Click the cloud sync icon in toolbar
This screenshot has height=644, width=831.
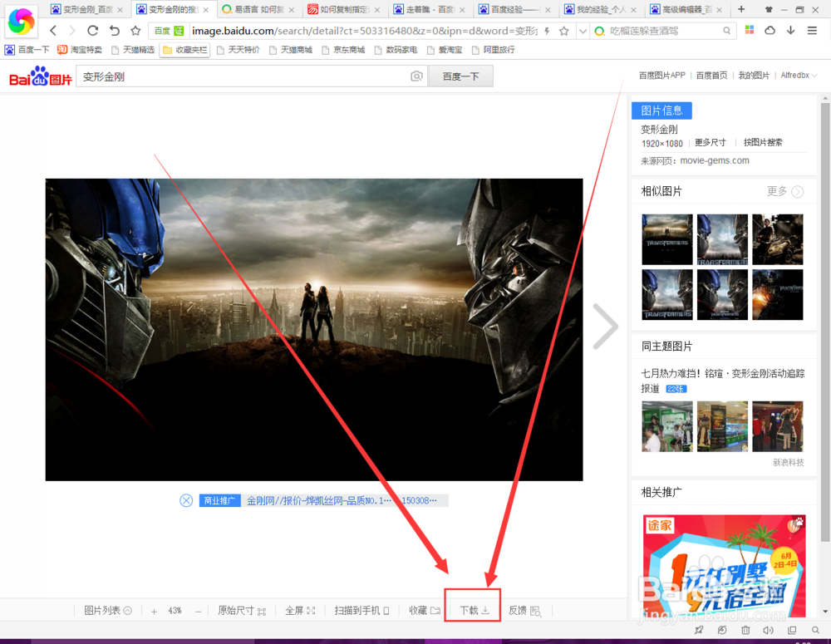770,30
